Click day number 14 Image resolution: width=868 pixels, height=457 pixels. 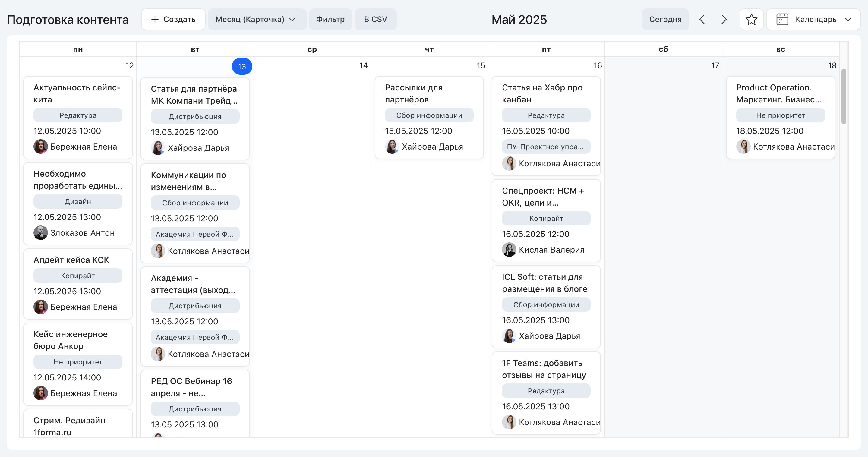pyautogui.click(x=363, y=65)
